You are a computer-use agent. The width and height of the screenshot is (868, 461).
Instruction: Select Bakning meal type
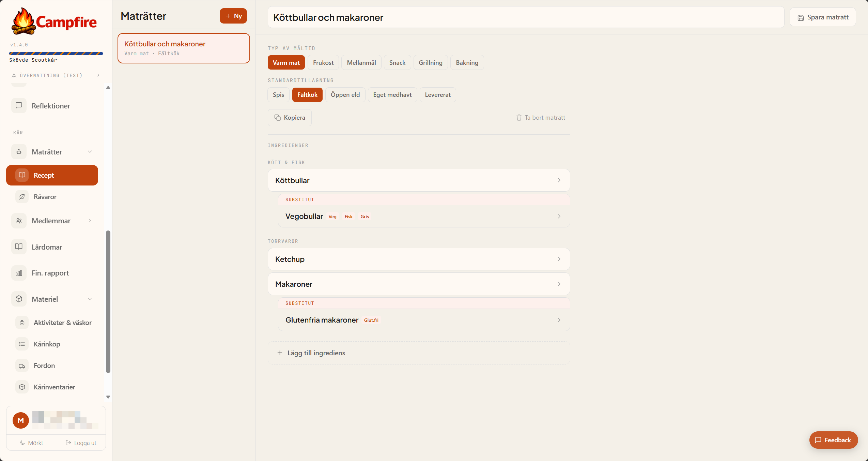[467, 62]
